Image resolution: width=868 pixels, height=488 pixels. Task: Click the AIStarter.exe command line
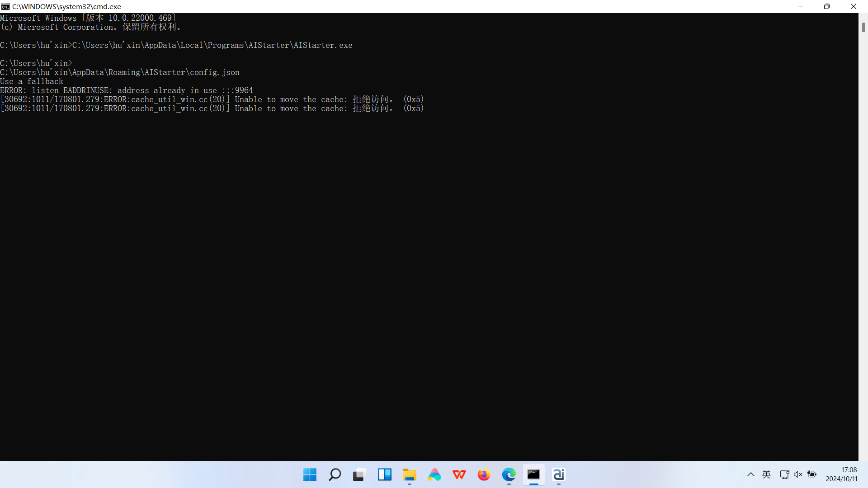point(176,45)
